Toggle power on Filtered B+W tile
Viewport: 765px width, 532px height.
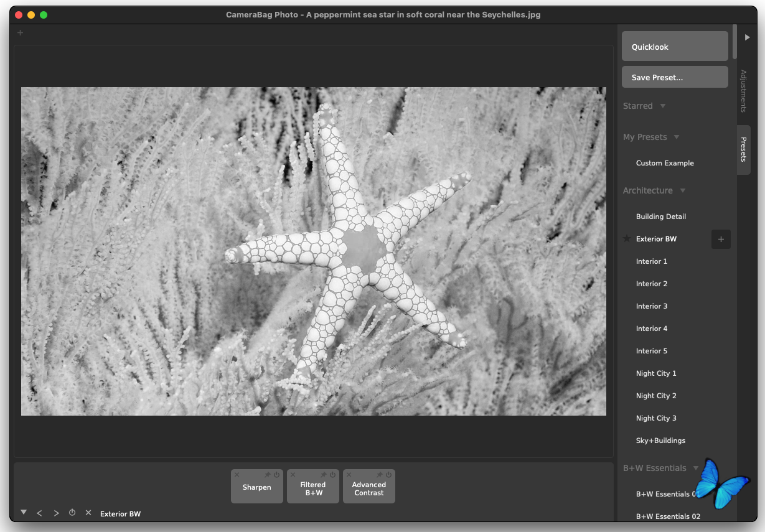[x=332, y=475]
